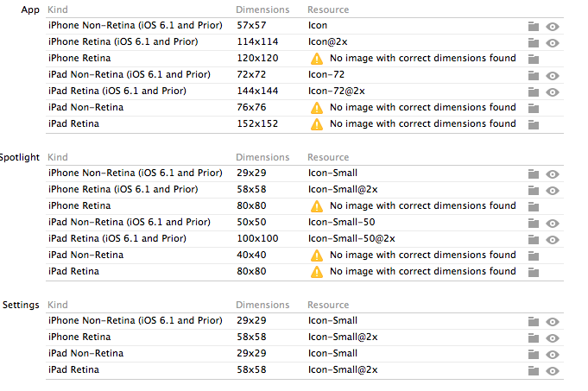
Task: Preview Icon@2x with the App 114x114 eye icon
Action: pos(553,42)
